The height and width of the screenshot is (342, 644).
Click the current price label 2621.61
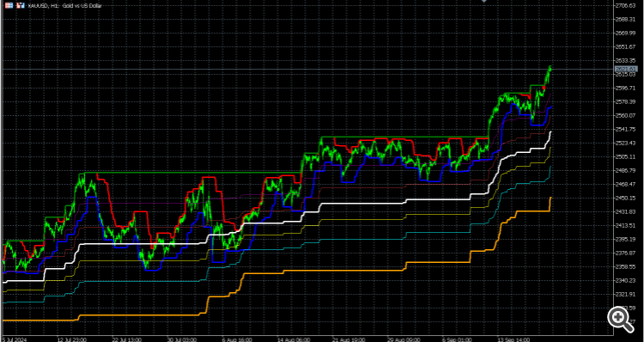point(626,69)
